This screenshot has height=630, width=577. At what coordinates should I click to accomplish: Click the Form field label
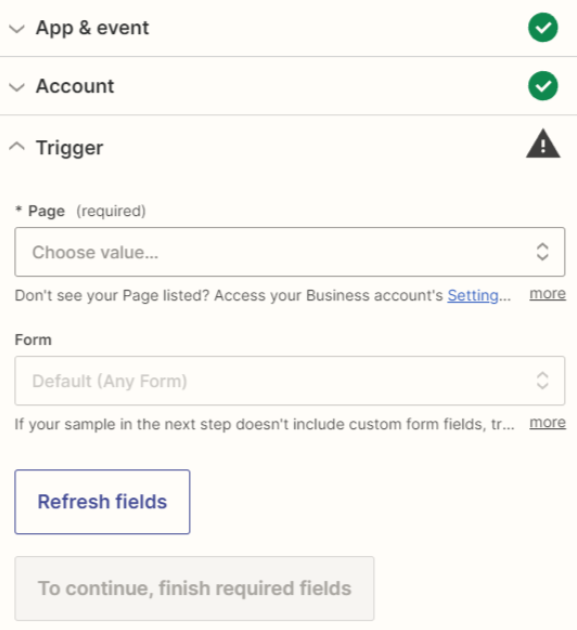coord(33,340)
